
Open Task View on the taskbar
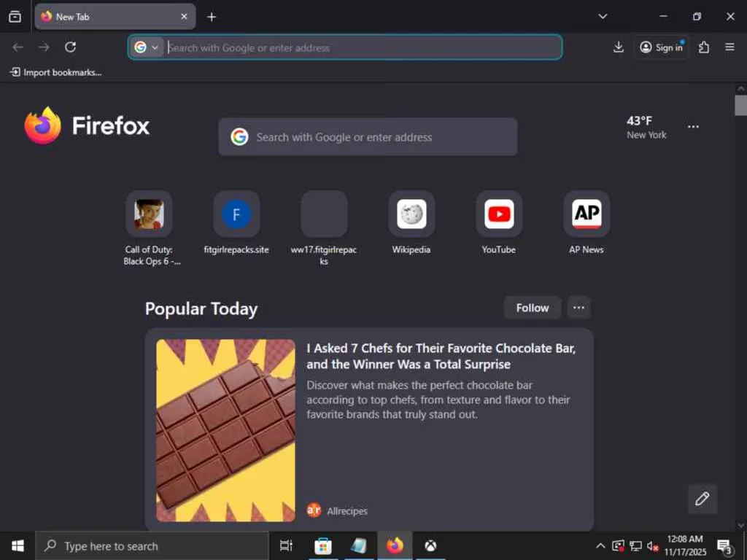286,545
